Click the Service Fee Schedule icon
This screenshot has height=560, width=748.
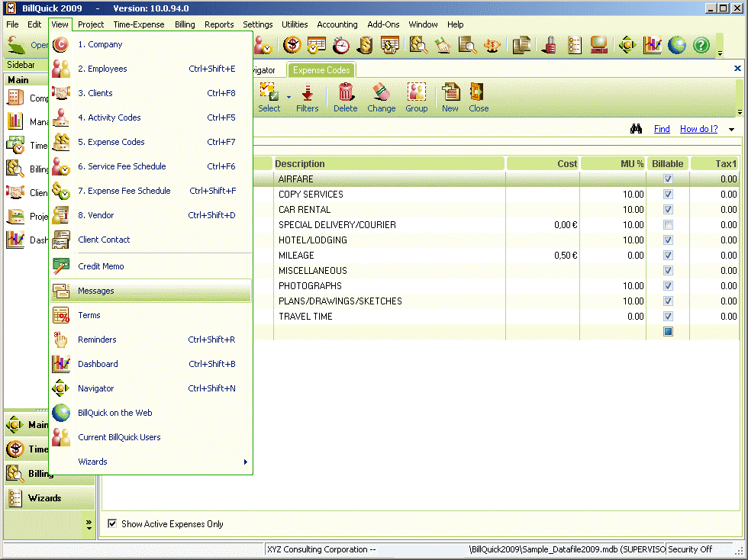61,166
